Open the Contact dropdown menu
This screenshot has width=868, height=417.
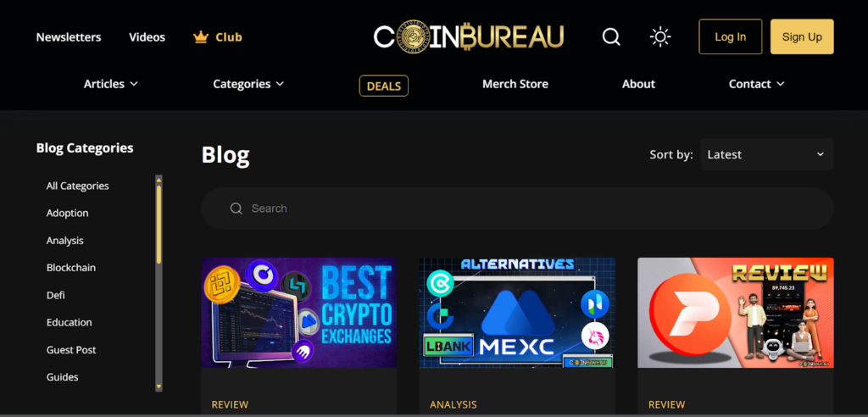point(757,84)
